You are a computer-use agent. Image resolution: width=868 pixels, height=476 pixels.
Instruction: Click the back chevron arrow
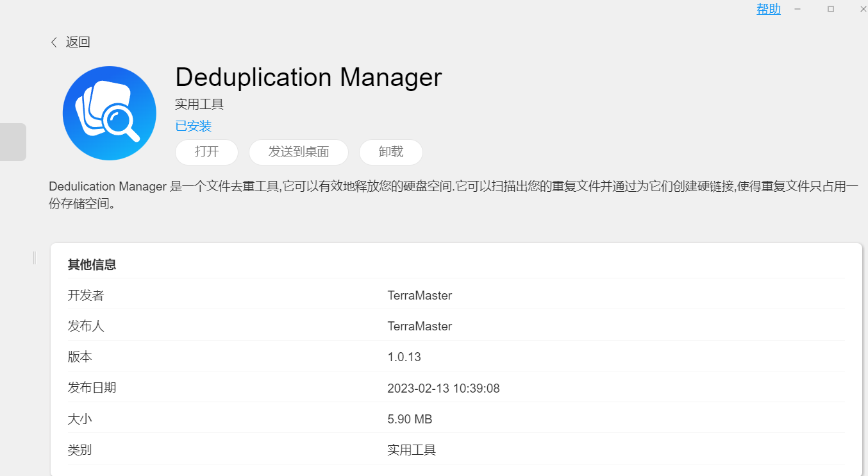point(54,42)
